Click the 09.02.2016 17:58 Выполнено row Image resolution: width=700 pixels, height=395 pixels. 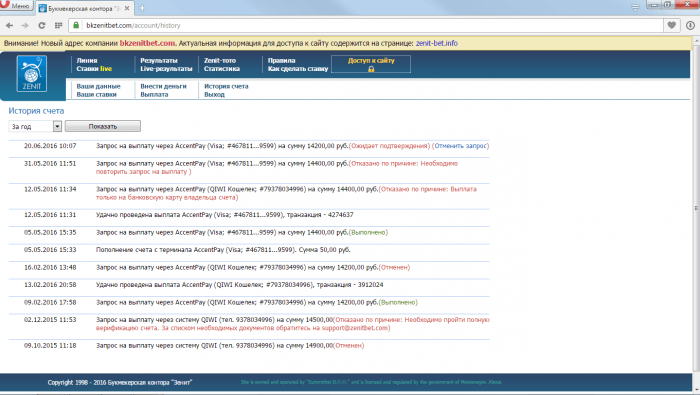pyautogui.click(x=249, y=303)
